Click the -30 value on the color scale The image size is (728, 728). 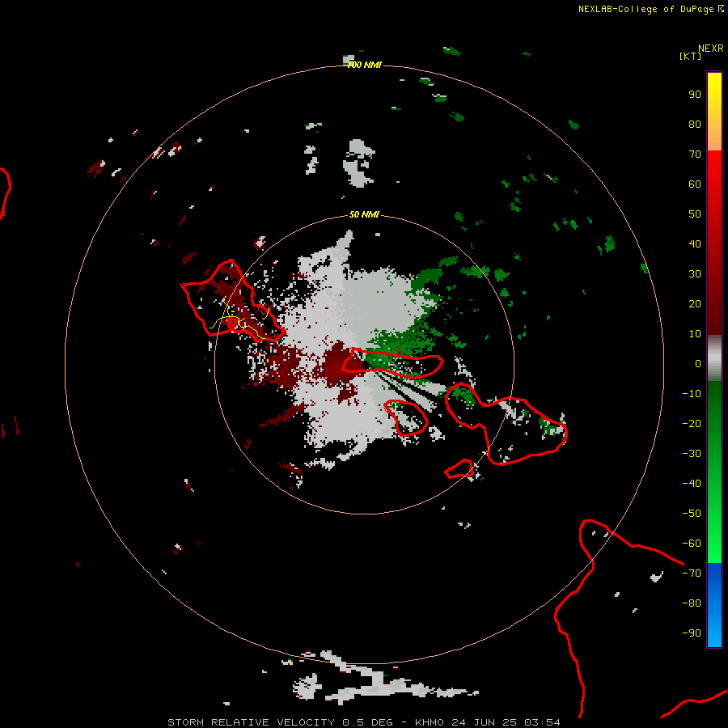[x=692, y=454]
